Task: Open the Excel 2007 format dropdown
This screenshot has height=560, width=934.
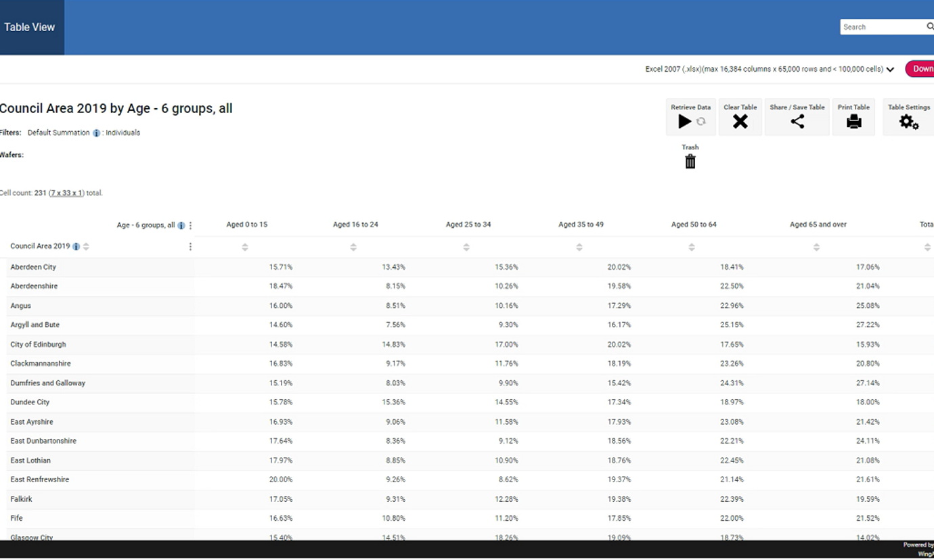Action: (x=890, y=69)
